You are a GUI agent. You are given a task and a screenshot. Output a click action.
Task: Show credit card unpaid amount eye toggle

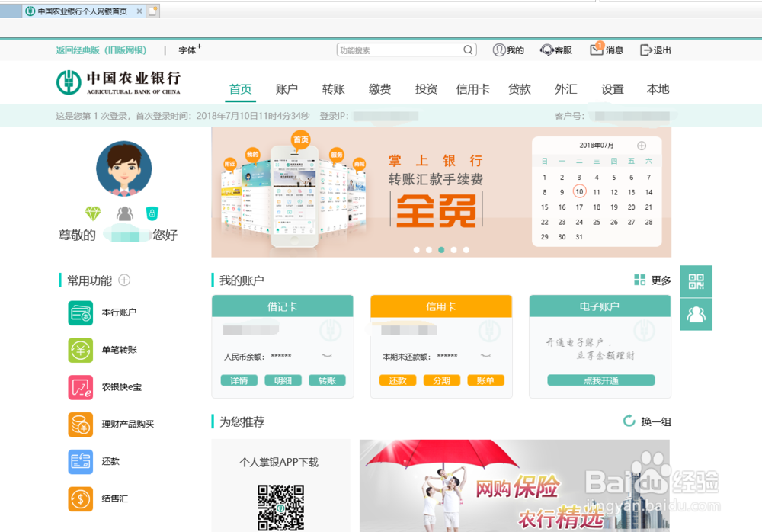(485, 356)
